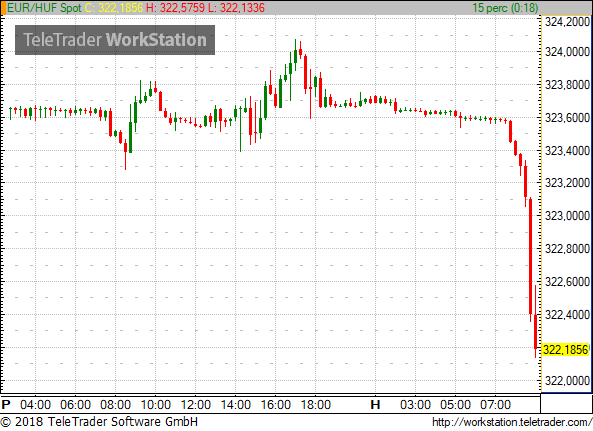Click the 322,0000 price axis label
593x431 pixels.
coord(567,381)
